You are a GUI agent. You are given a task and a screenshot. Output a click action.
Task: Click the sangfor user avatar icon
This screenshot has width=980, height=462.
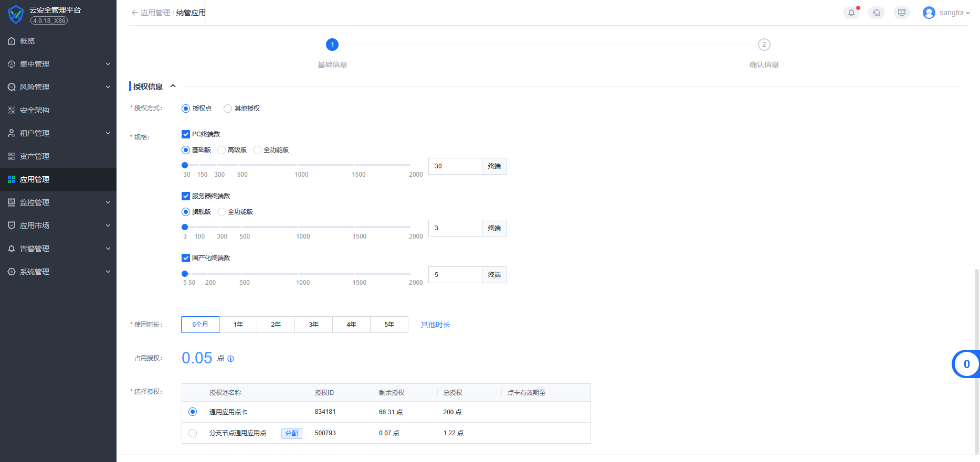click(929, 13)
